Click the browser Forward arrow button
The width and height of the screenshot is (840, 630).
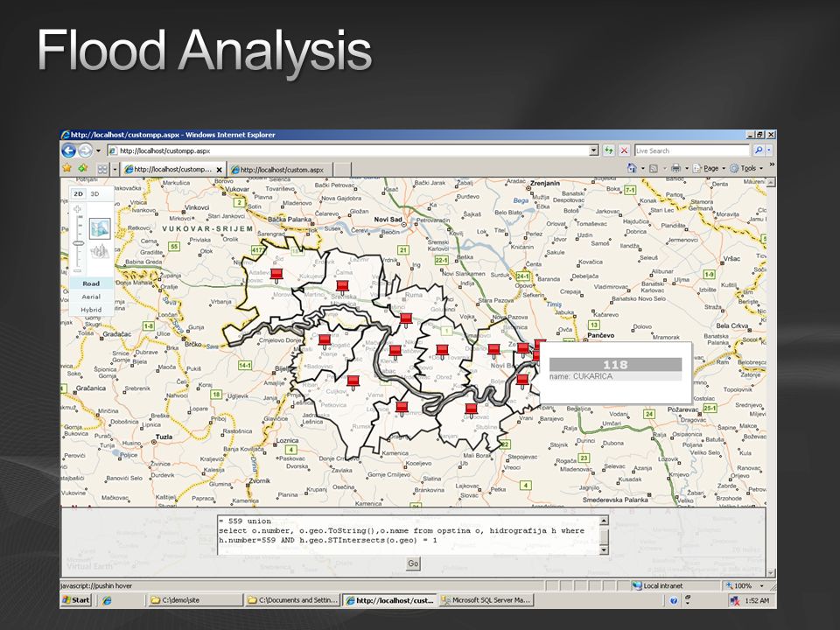pos(86,150)
